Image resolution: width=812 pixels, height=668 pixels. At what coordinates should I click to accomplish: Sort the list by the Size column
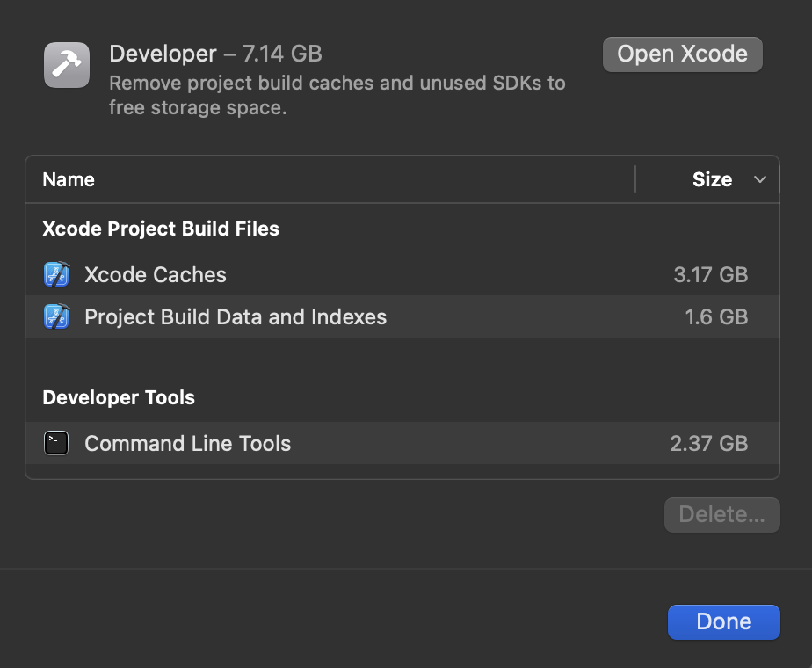[711, 179]
